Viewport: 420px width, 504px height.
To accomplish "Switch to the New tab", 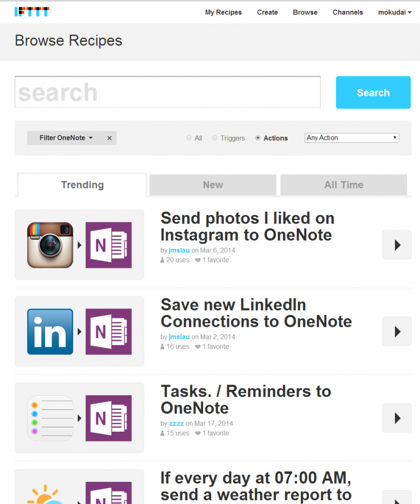I will click(213, 185).
